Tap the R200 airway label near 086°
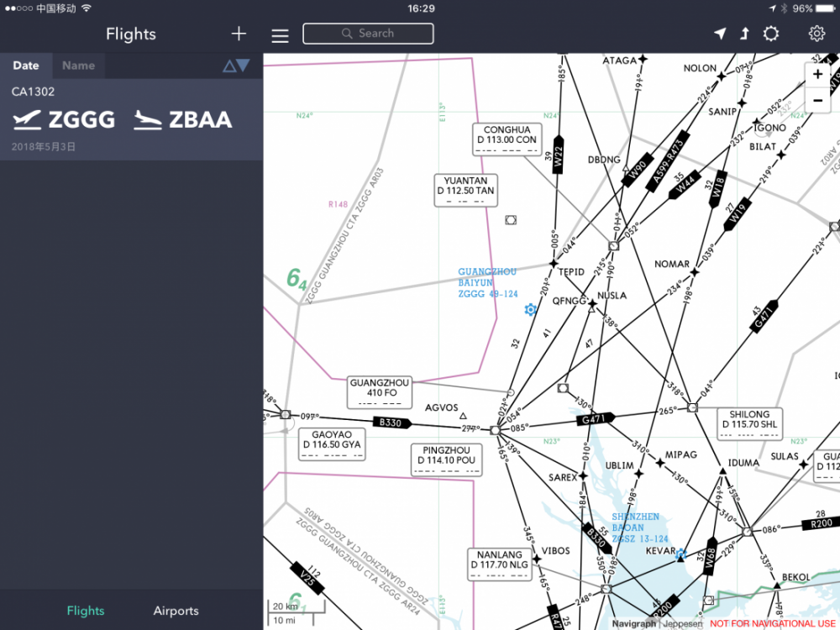 [820, 523]
